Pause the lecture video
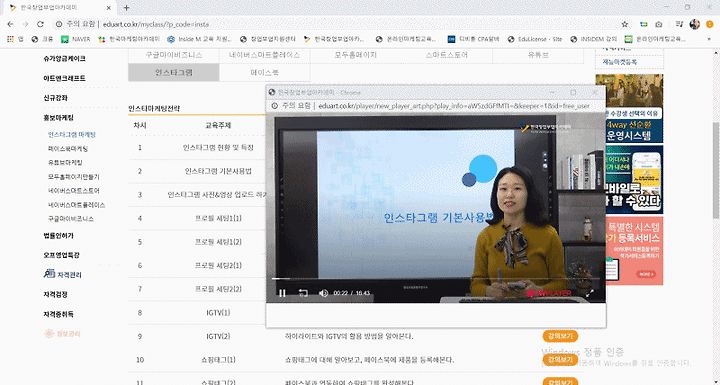Image resolution: width=720 pixels, height=385 pixels. pyautogui.click(x=282, y=293)
